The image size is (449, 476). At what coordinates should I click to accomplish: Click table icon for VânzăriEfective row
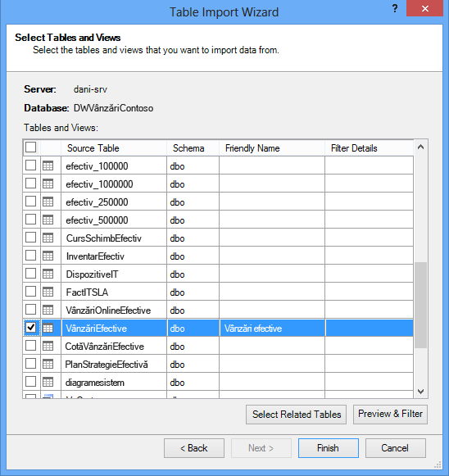pyautogui.click(x=48, y=328)
